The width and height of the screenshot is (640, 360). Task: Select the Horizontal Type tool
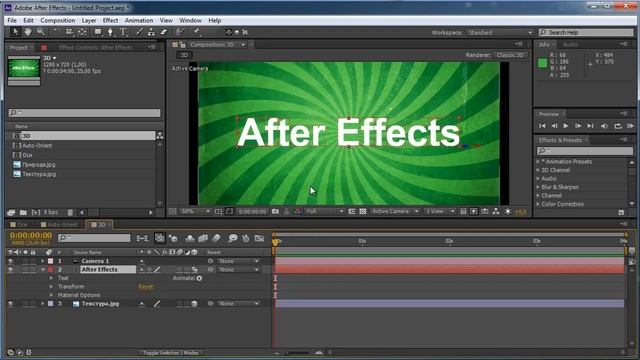pos(123,32)
